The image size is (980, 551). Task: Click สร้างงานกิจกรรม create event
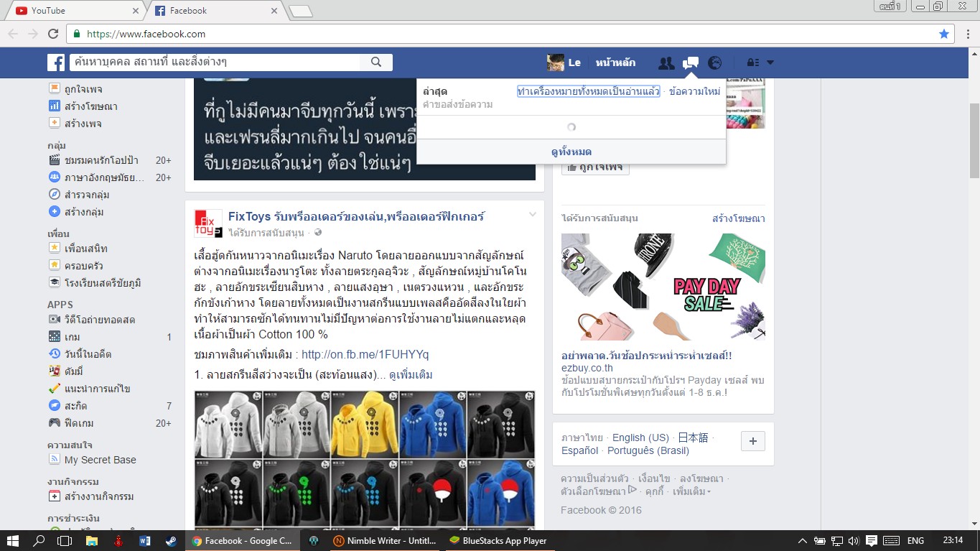99,496
